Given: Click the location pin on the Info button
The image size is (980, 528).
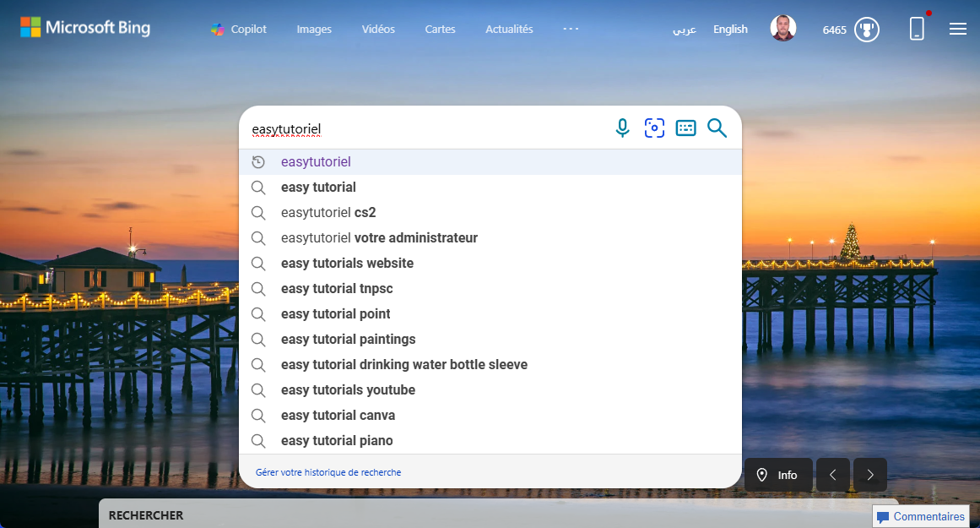Looking at the screenshot, I should click(762, 475).
